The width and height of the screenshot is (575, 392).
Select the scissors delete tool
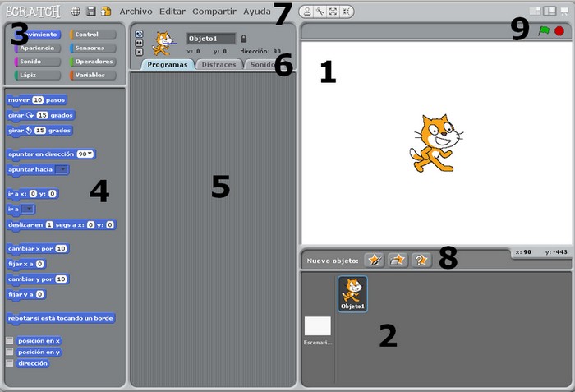pyautogui.click(x=320, y=12)
